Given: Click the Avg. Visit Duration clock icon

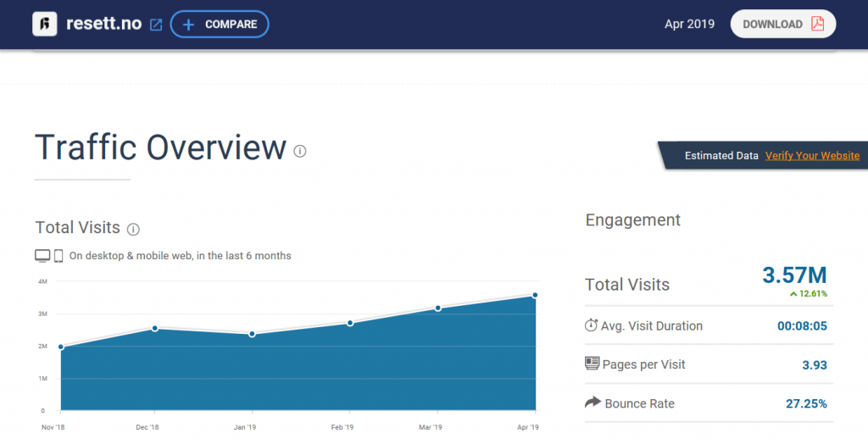Looking at the screenshot, I should (592, 325).
